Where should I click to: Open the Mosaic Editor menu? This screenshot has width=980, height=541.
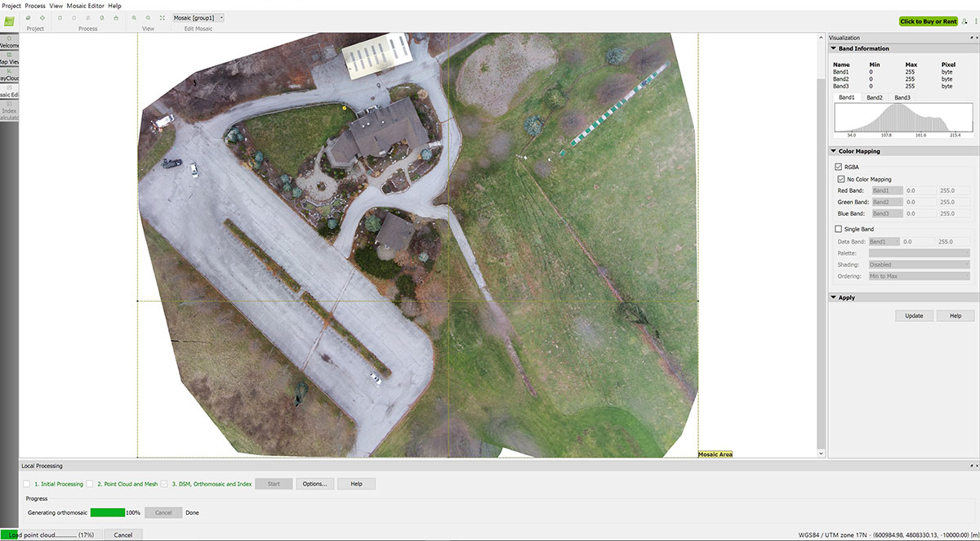click(x=86, y=6)
